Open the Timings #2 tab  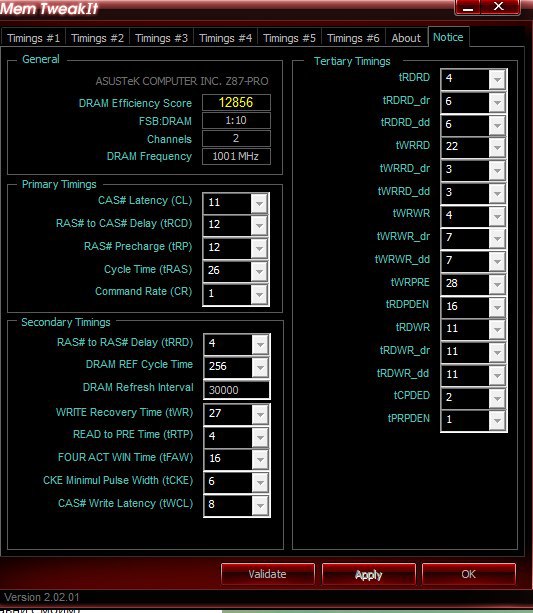(97, 38)
